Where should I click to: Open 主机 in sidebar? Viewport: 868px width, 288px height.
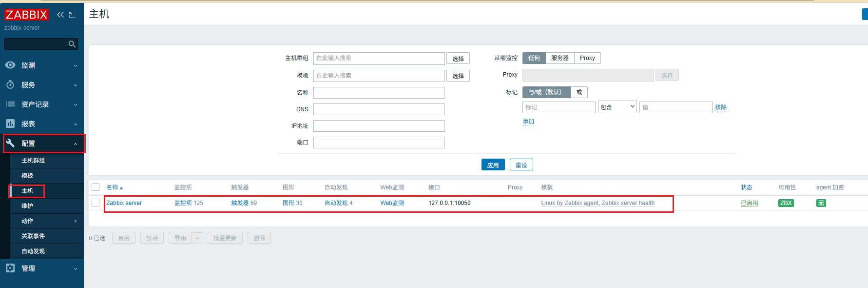[27, 191]
